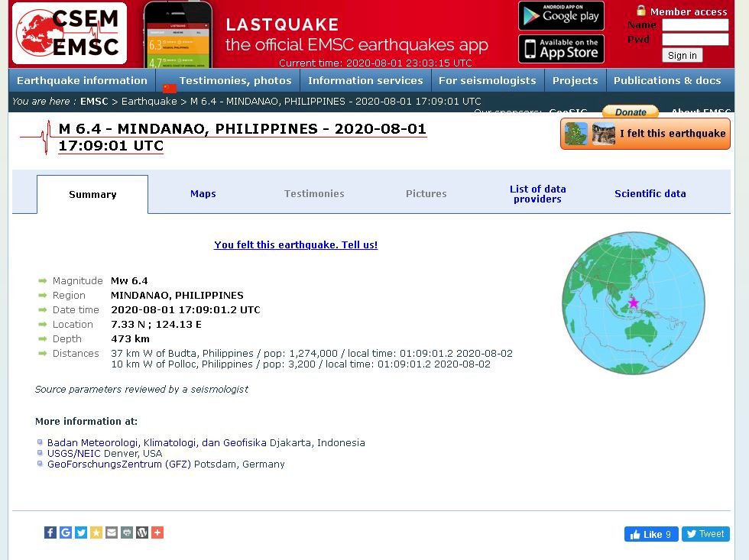Screen dimensions: 749x560
Task: Open the App Store badge
Action: pos(561,49)
